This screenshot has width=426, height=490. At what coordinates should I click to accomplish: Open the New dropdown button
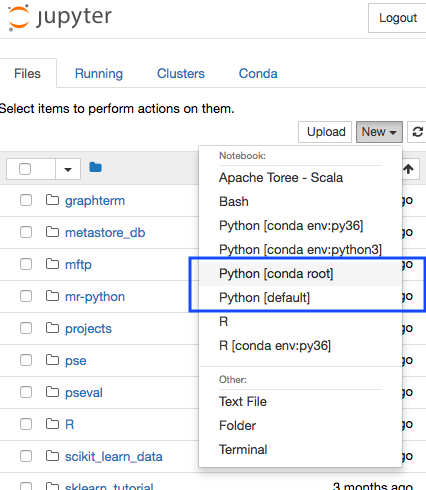[x=379, y=132]
